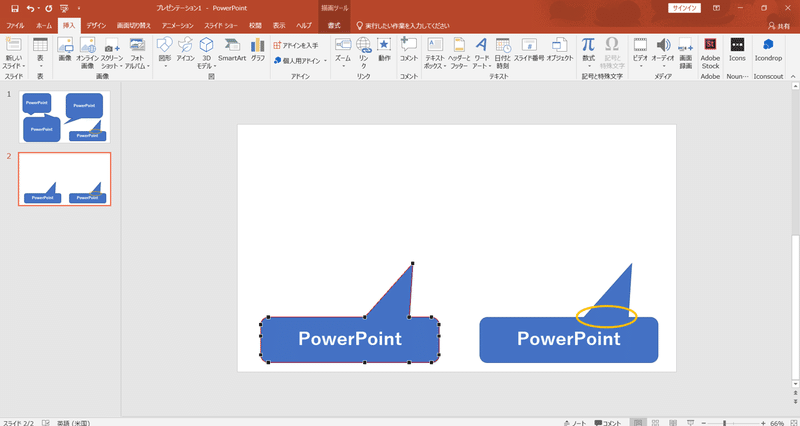The width and height of the screenshot is (800, 426).
Task: Fit slide to current window icon
Action: [x=793, y=422]
